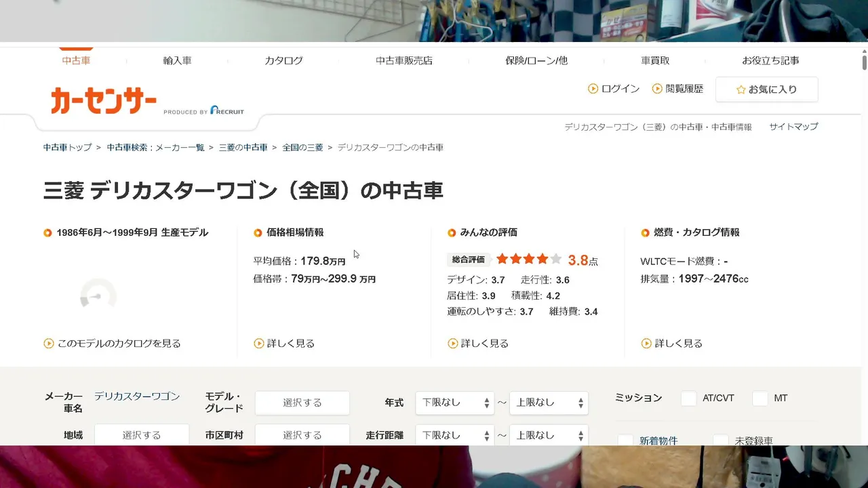Open このモデルのカタログを見る link
Image resolution: width=868 pixels, height=488 pixels.
point(119,344)
